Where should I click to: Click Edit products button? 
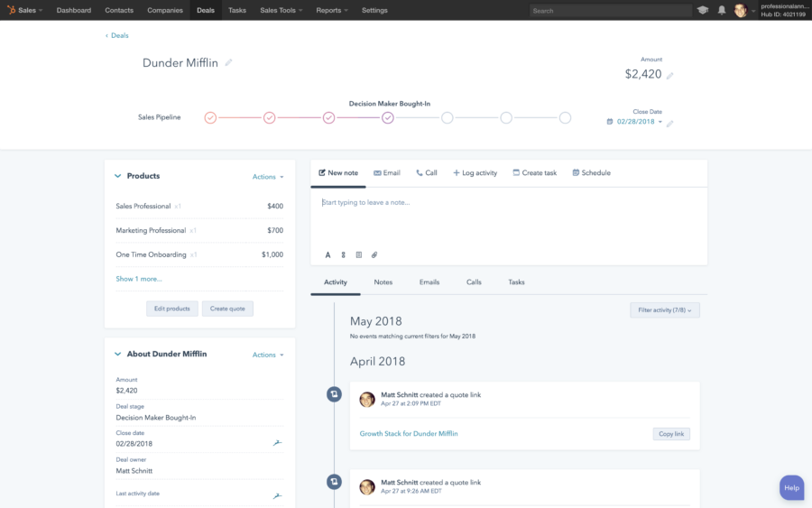click(x=172, y=309)
